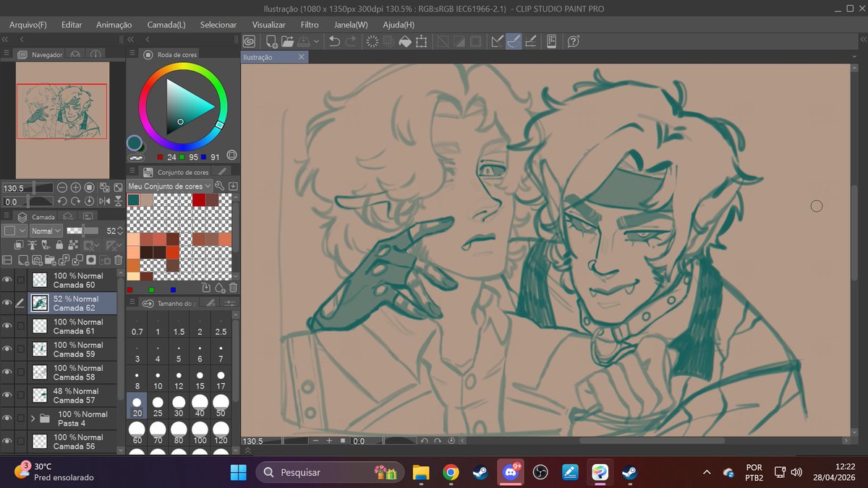Open the Meu Conjunto de cores dropdown
The width and height of the screenshot is (868, 488).
[x=169, y=186]
